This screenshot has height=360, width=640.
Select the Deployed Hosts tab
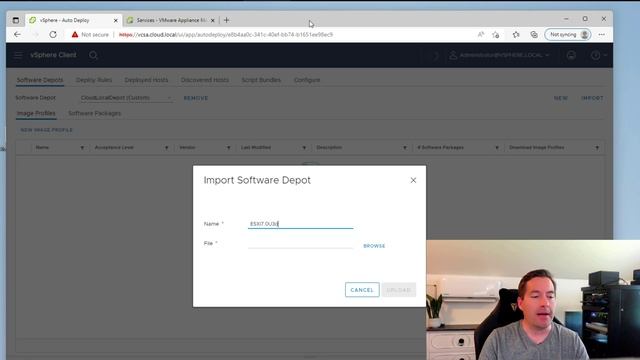pyautogui.click(x=146, y=80)
